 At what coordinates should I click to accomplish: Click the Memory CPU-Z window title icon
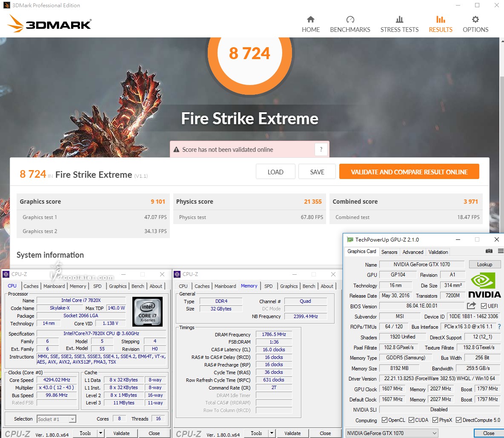177,274
